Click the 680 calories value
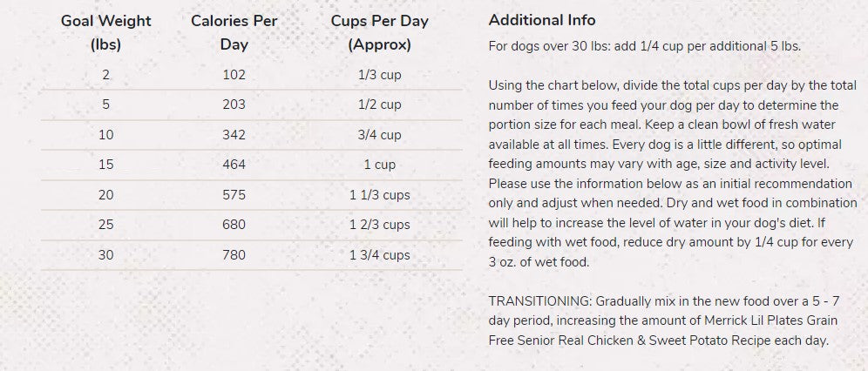868x371 pixels. pos(234,225)
